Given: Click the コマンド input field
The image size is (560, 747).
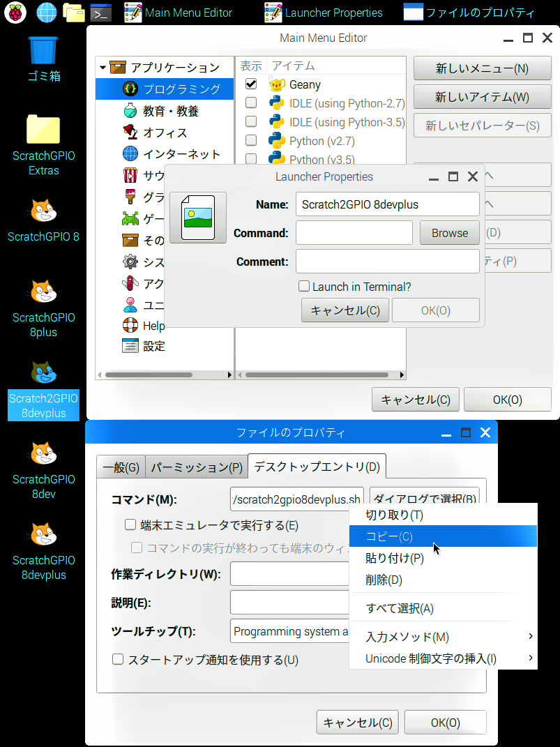Looking at the screenshot, I should click(297, 499).
